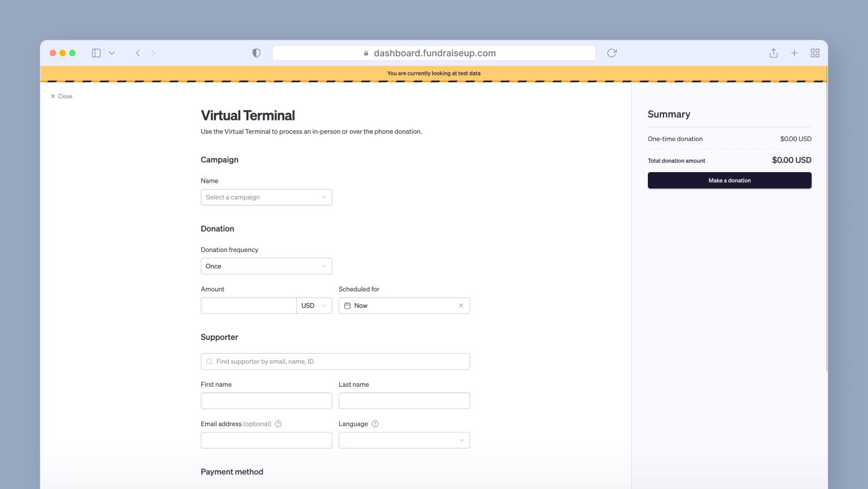
Task: Click the shield icon in the browser toolbar
Action: coord(256,52)
